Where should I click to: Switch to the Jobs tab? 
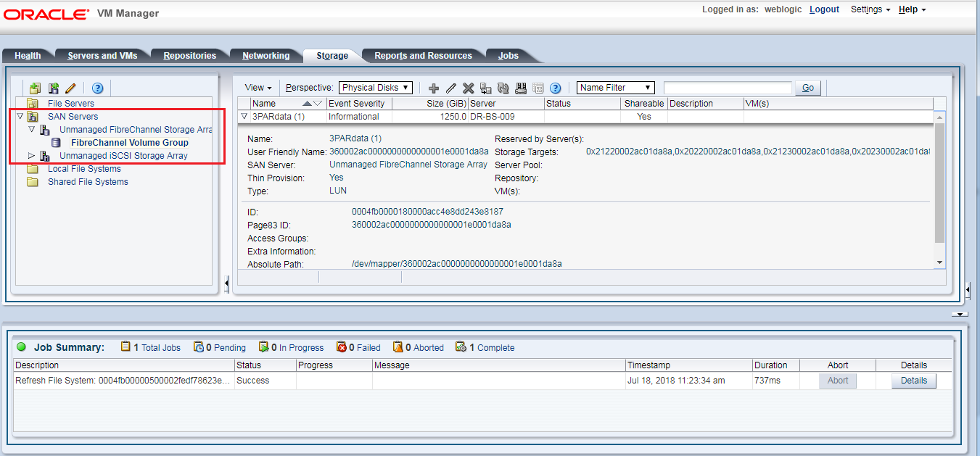pos(508,56)
